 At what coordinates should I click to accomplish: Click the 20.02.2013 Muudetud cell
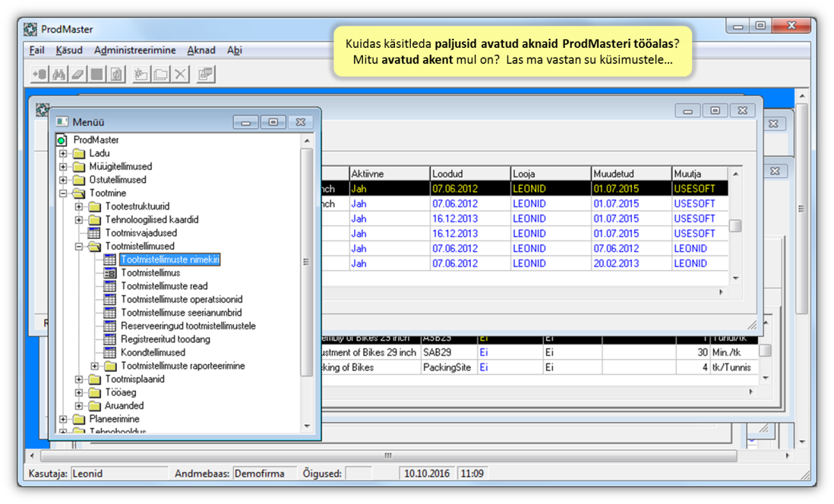[631, 263]
